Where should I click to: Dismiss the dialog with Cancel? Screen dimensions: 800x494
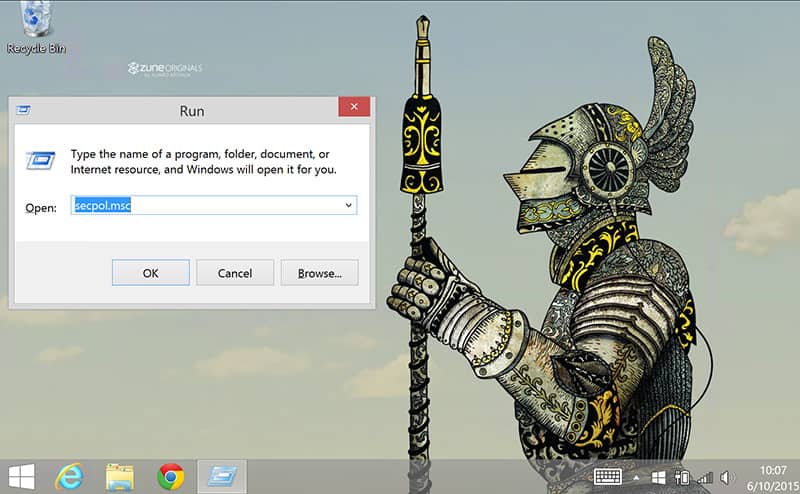[x=235, y=273]
